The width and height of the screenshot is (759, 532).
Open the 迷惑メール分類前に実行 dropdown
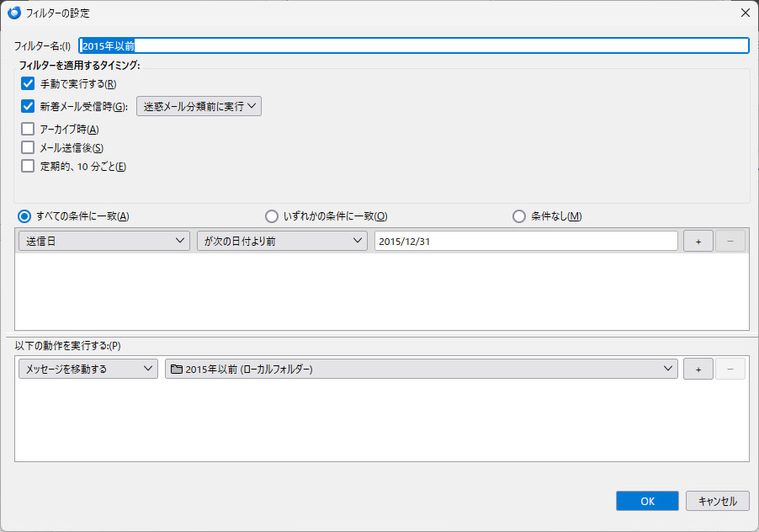[x=199, y=106]
